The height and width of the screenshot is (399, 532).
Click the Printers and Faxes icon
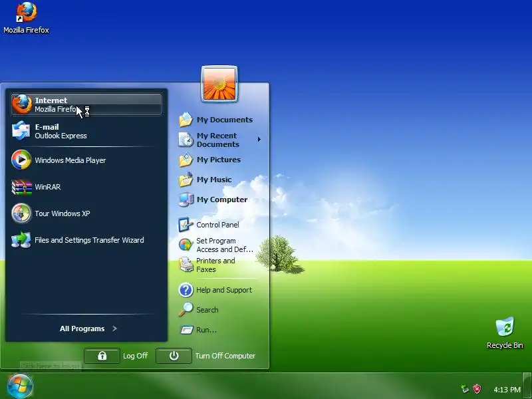(186, 265)
